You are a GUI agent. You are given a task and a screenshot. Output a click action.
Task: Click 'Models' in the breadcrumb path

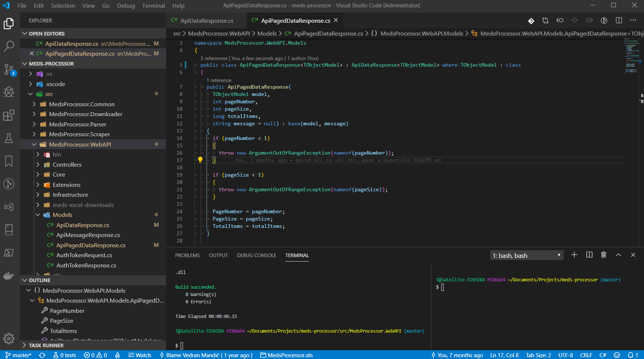point(267,33)
